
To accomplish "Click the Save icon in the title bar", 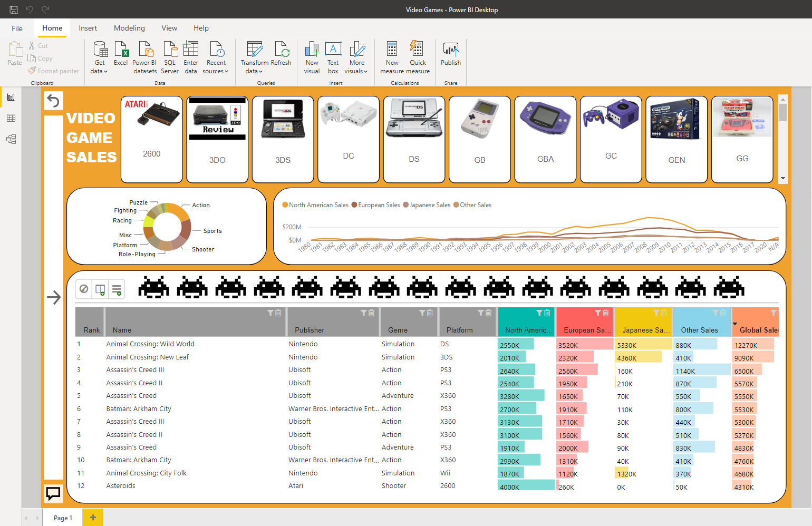I will 14,9.
